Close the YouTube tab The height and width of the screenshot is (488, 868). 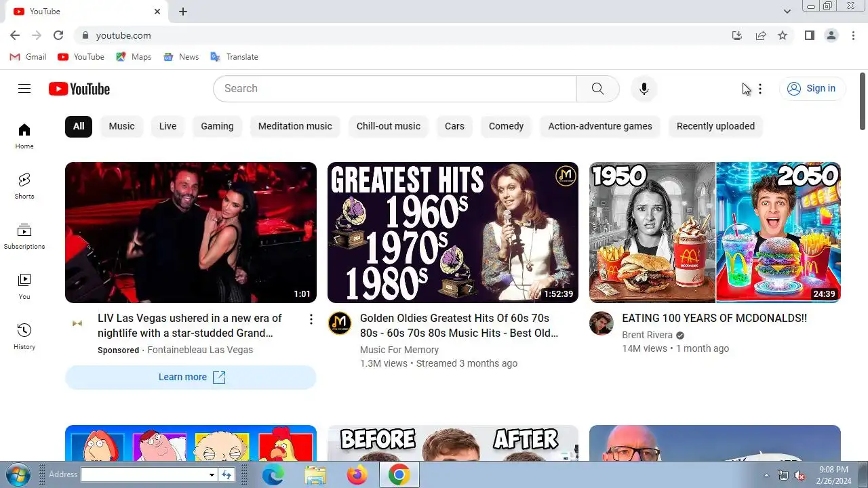[157, 12]
